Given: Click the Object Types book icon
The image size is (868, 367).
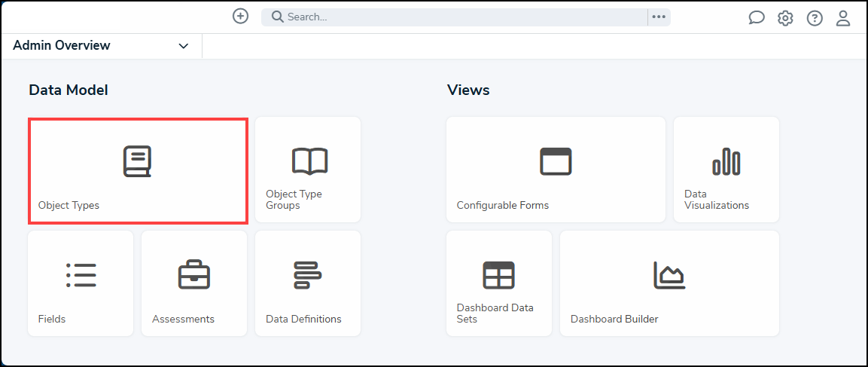Looking at the screenshot, I should (138, 161).
